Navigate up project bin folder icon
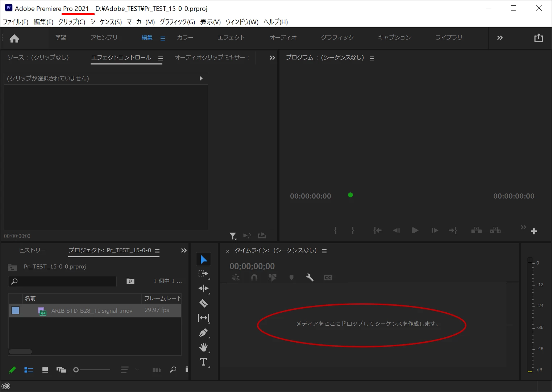The image size is (552, 392). (12, 267)
